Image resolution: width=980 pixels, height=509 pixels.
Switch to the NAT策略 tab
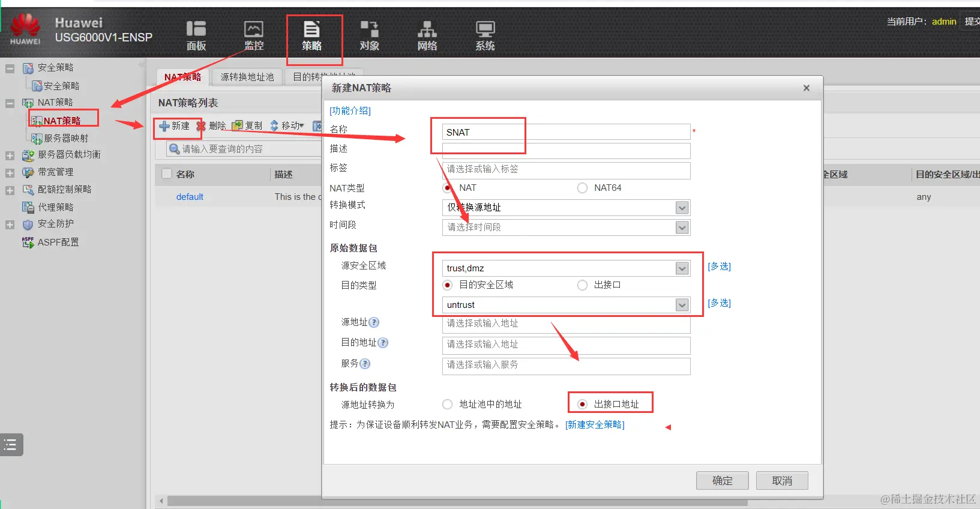click(182, 77)
